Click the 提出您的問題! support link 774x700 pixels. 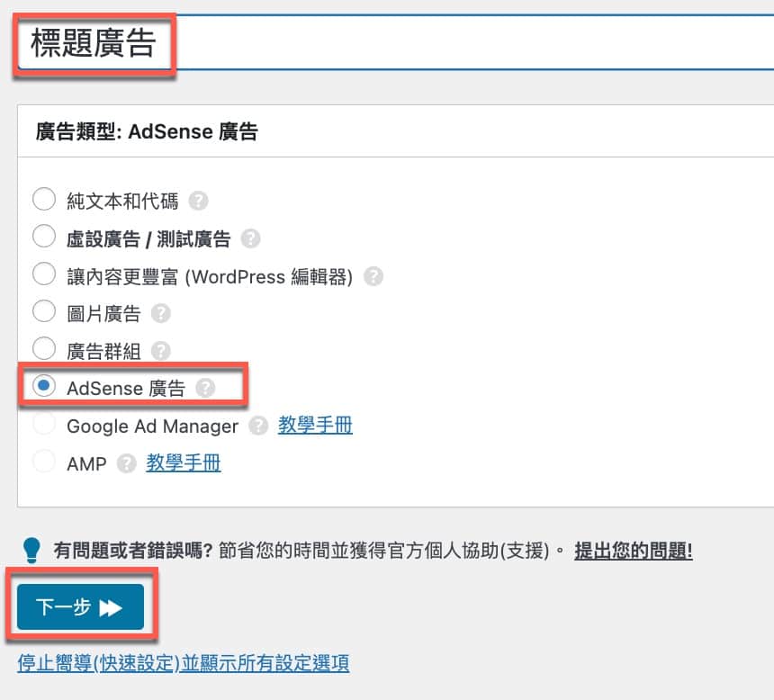(634, 551)
